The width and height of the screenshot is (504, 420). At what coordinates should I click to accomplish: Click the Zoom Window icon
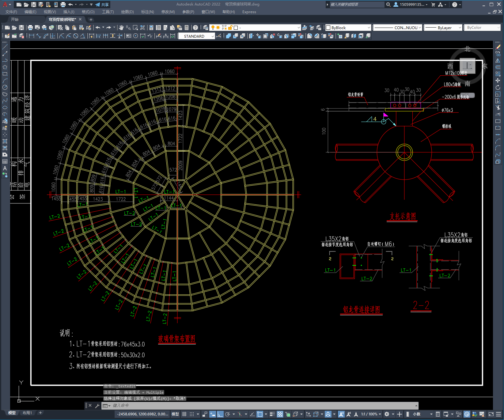[x=135, y=28]
